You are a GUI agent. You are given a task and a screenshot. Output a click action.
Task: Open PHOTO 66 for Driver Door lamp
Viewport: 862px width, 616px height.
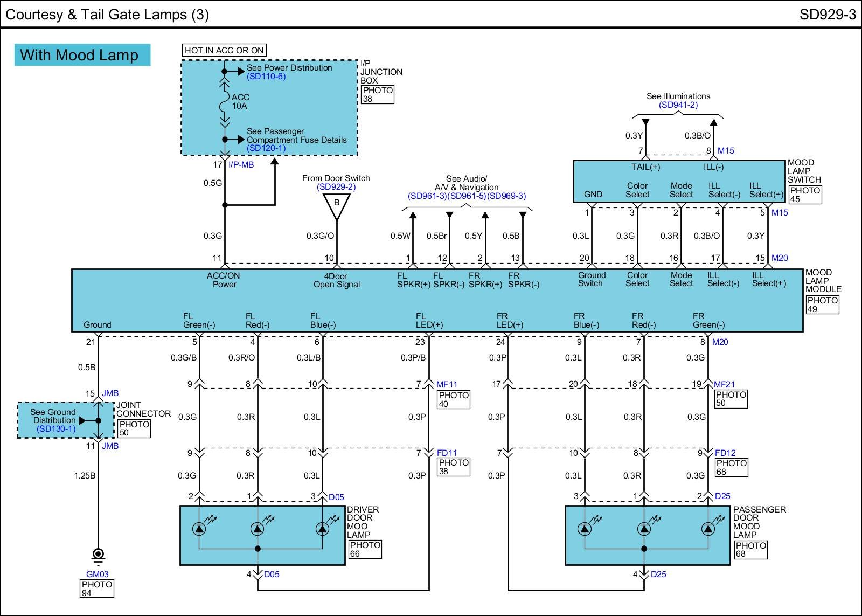365,549
